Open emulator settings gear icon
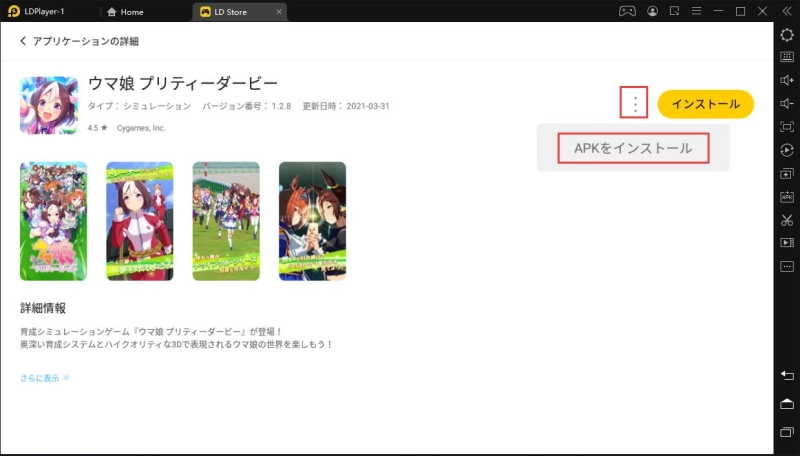 point(787,35)
